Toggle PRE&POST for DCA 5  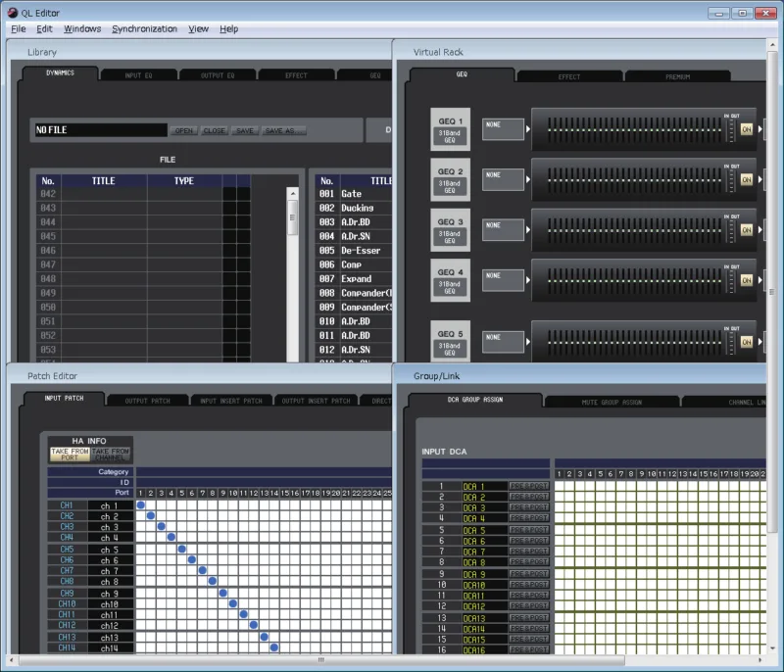[529, 530]
